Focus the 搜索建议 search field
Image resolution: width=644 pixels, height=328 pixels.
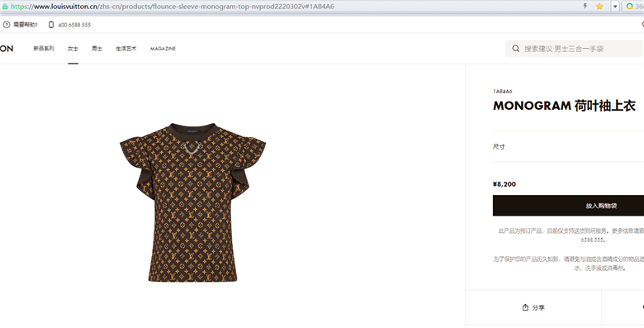coord(575,49)
